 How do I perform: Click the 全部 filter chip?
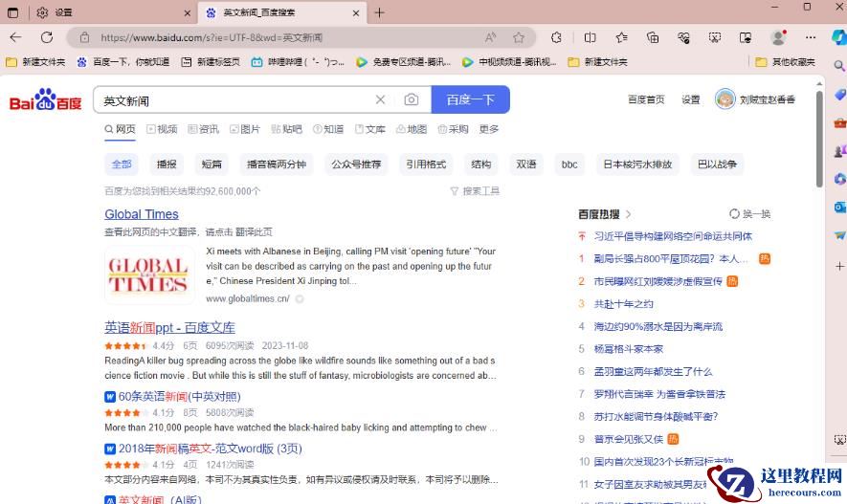[x=122, y=164]
